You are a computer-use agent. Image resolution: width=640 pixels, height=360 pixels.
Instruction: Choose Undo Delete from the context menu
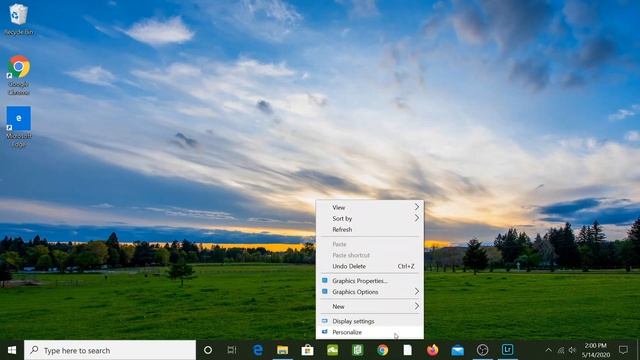370,266
